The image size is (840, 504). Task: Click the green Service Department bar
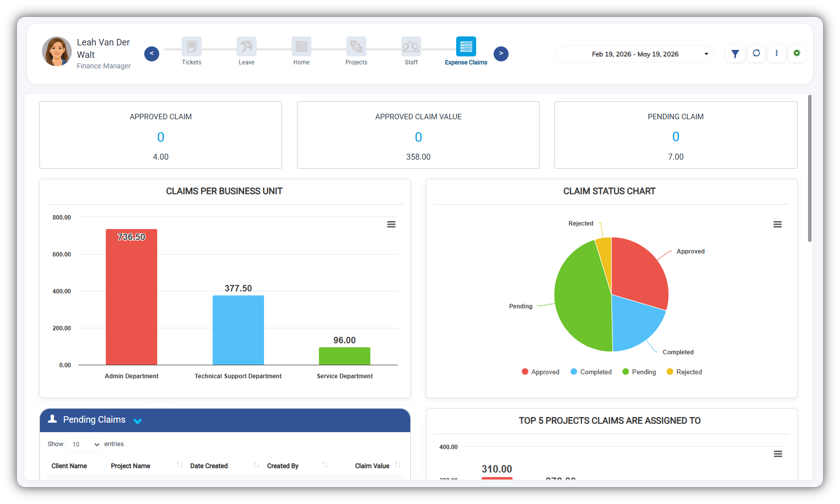coord(344,356)
